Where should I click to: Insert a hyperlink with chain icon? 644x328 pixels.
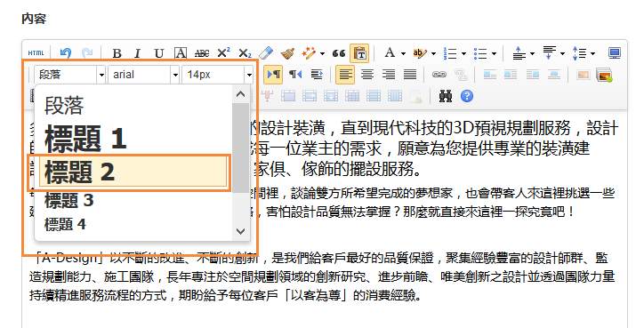click(439, 75)
